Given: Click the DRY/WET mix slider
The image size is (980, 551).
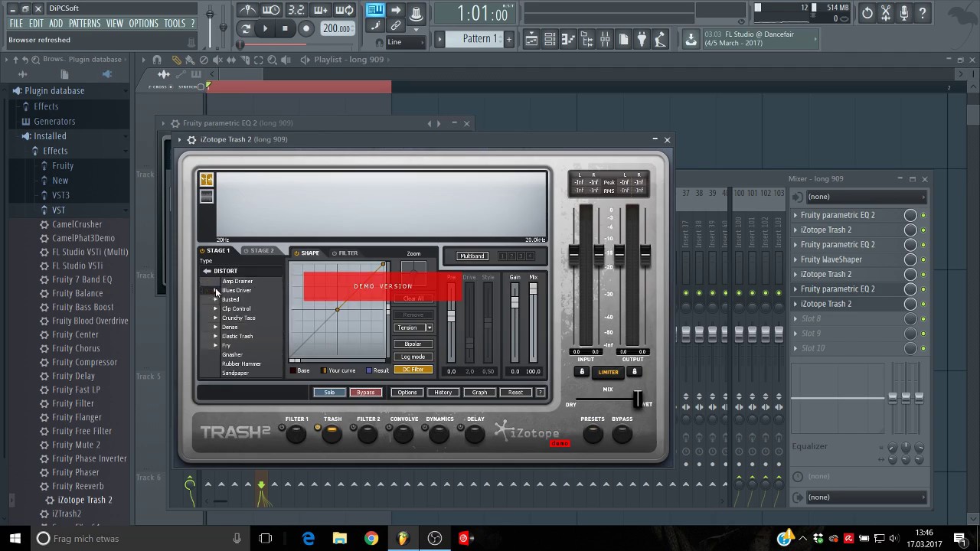Looking at the screenshot, I should click(x=610, y=399).
